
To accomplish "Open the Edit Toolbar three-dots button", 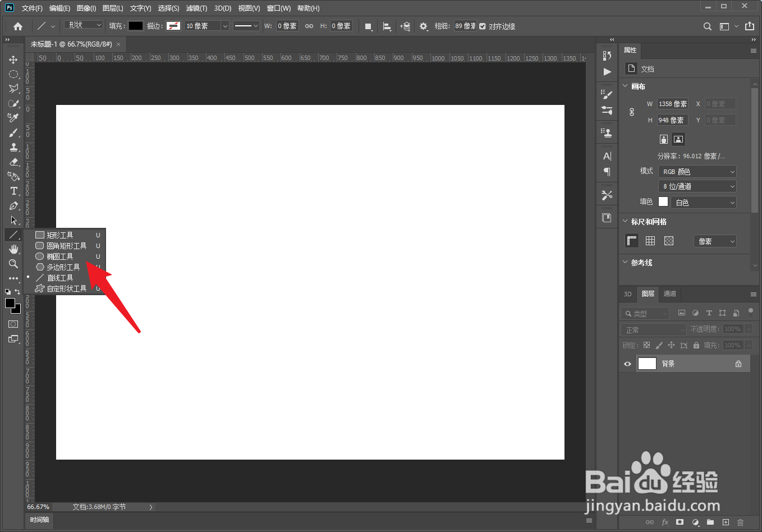I will 13,278.
